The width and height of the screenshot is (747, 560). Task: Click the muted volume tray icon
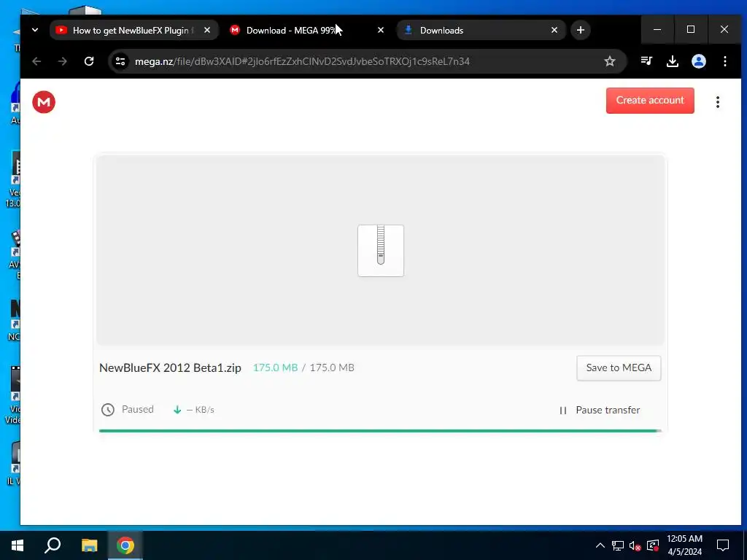(635, 545)
